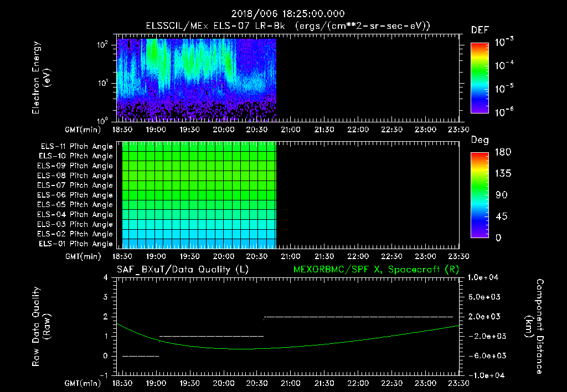Select the 'ELS-11 Pitch Angle' row label
The width and height of the screenshot is (567, 392).
76,147
